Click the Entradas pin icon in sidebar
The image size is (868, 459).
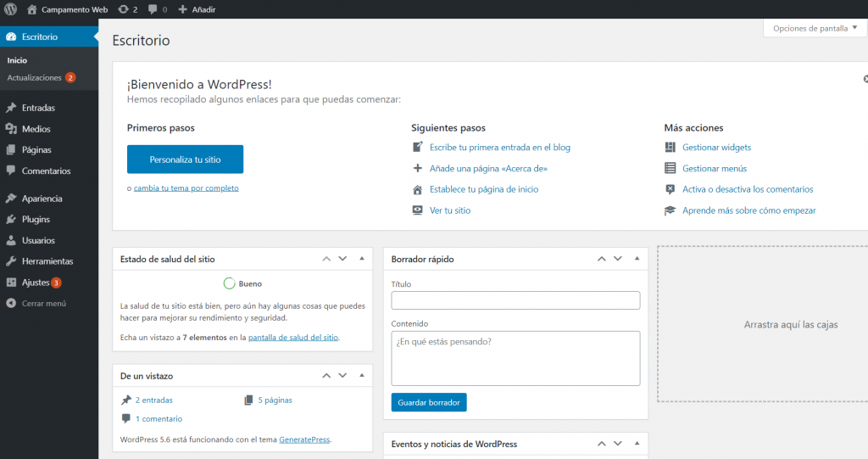(x=11, y=108)
